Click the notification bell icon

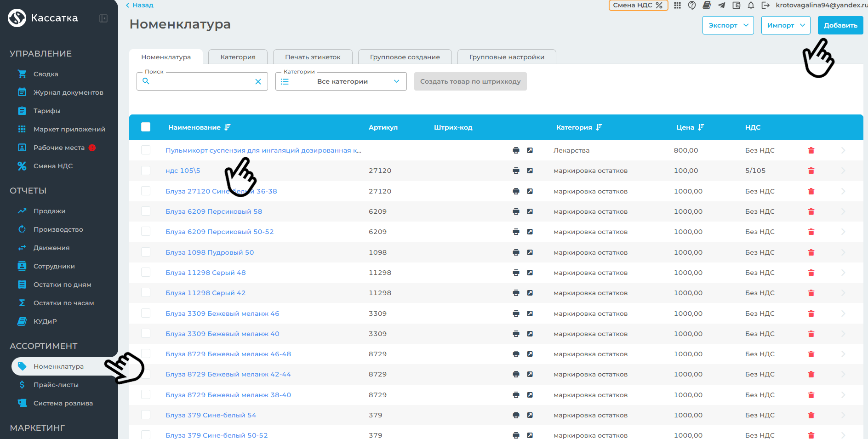(x=751, y=6)
